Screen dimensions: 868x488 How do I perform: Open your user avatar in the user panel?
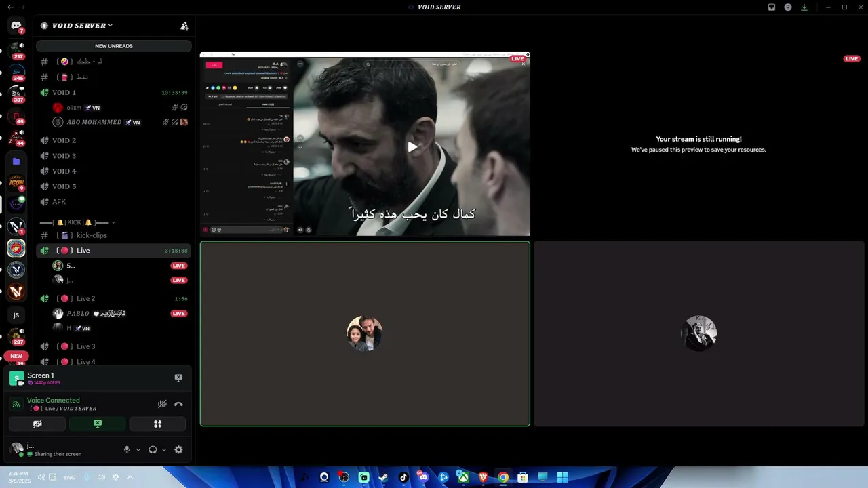pos(18,449)
